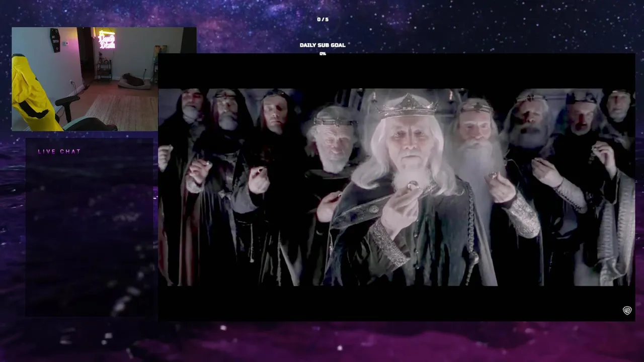Click the DAILY SUB GOAL label
The width and height of the screenshot is (644, 362).
(323, 45)
